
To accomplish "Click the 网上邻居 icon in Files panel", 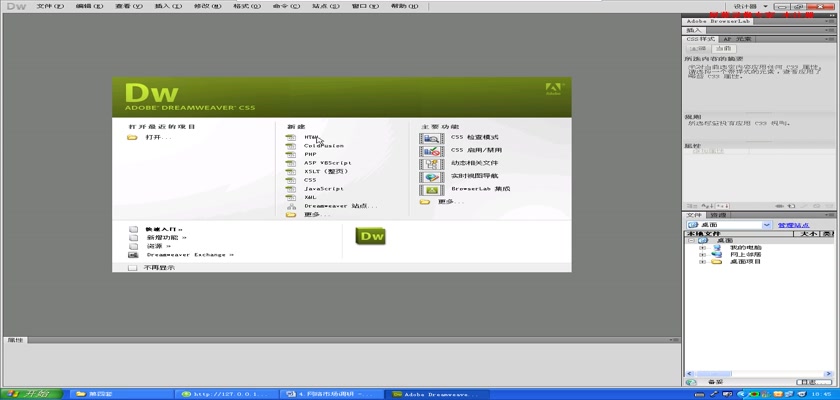I will pos(717,254).
